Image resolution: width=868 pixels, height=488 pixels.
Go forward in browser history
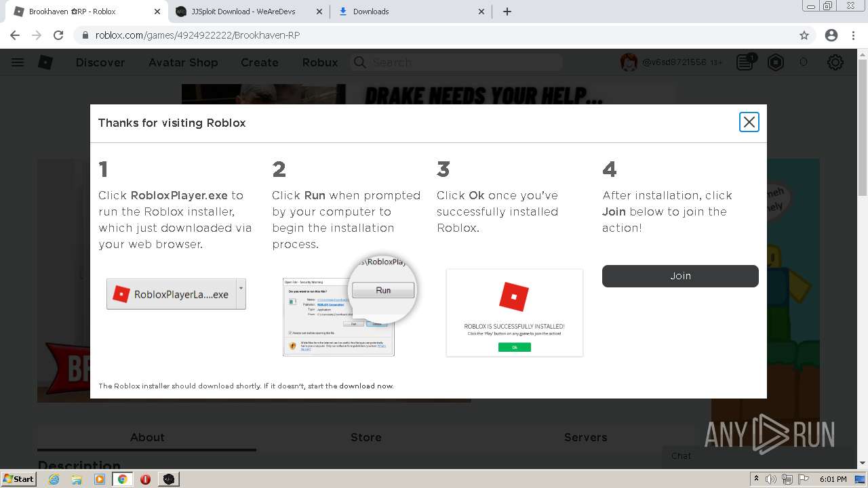click(37, 35)
